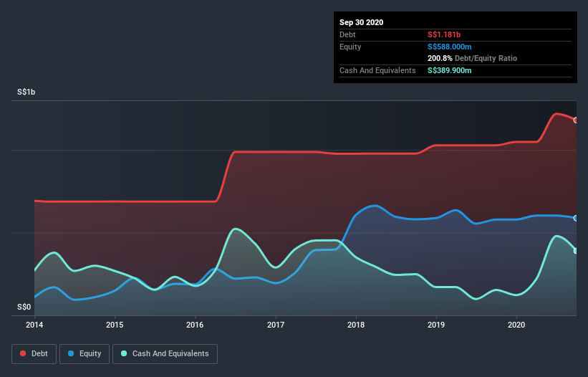Click the red Debt legend dot
The height and width of the screenshot is (377, 588).
click(23, 353)
